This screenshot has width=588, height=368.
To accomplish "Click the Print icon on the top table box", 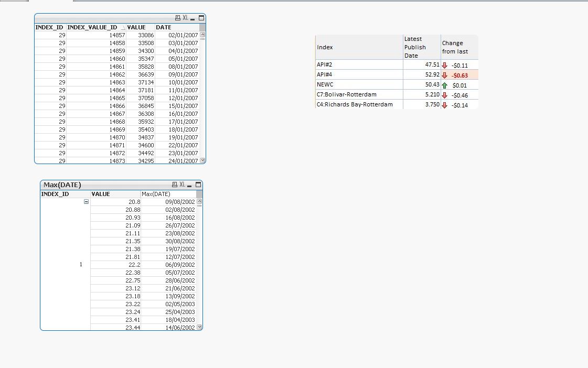I will tap(177, 18).
